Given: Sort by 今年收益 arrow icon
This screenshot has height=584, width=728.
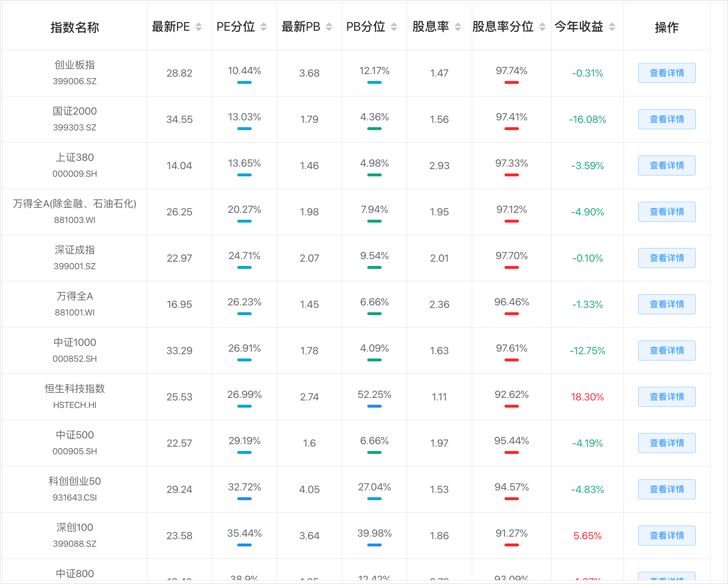Looking at the screenshot, I should coord(612,27).
